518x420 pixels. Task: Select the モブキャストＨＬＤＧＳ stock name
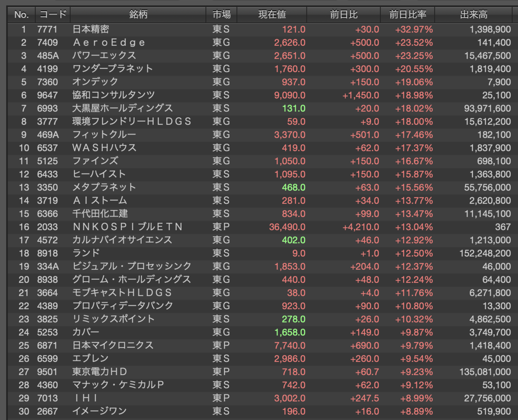click(x=122, y=292)
